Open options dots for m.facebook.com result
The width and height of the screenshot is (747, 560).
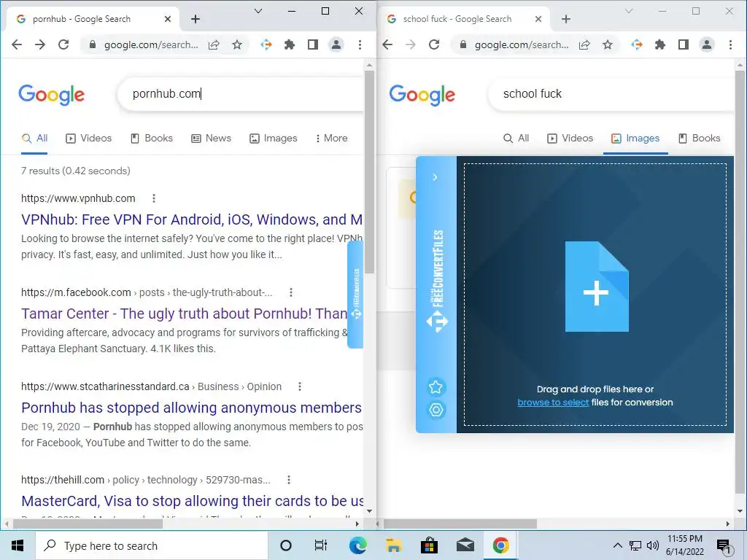pos(290,292)
